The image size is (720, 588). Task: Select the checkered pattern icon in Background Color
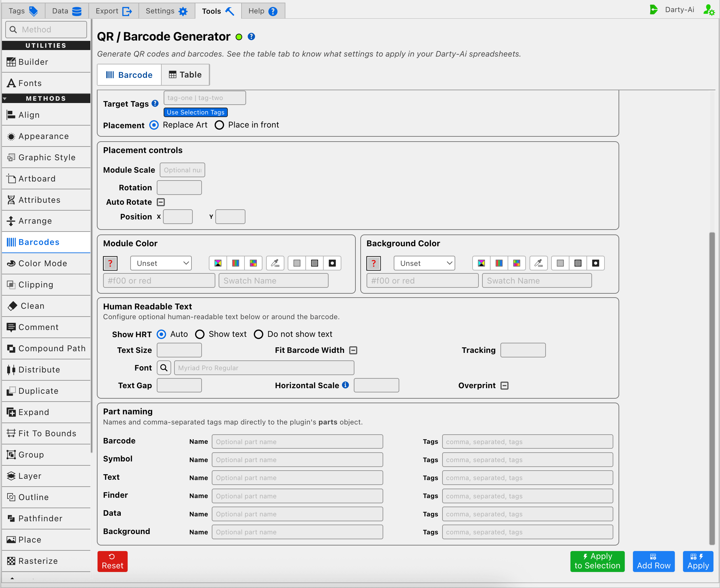578,263
